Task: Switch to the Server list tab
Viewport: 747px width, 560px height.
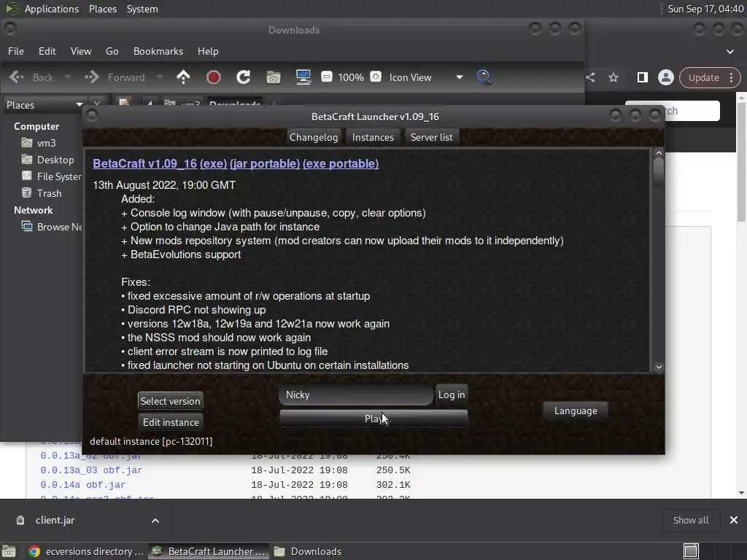Action: (432, 137)
